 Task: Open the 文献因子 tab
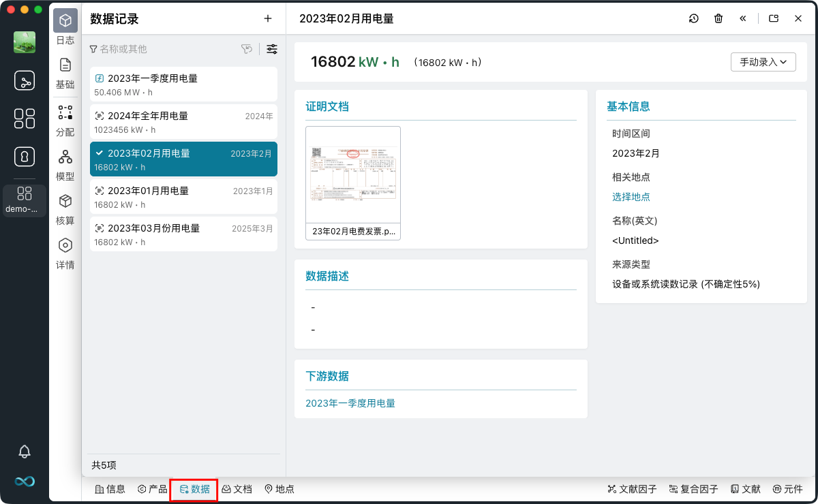pos(632,489)
